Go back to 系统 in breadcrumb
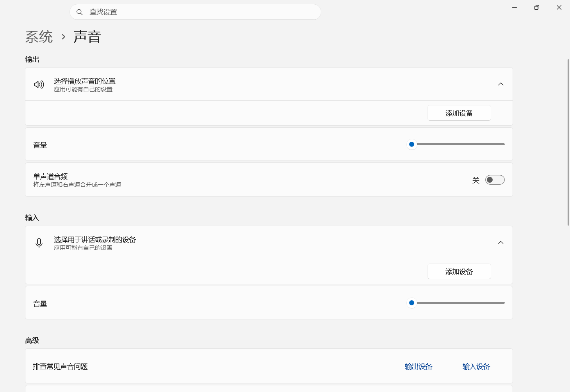This screenshot has width=570, height=392. click(x=39, y=37)
